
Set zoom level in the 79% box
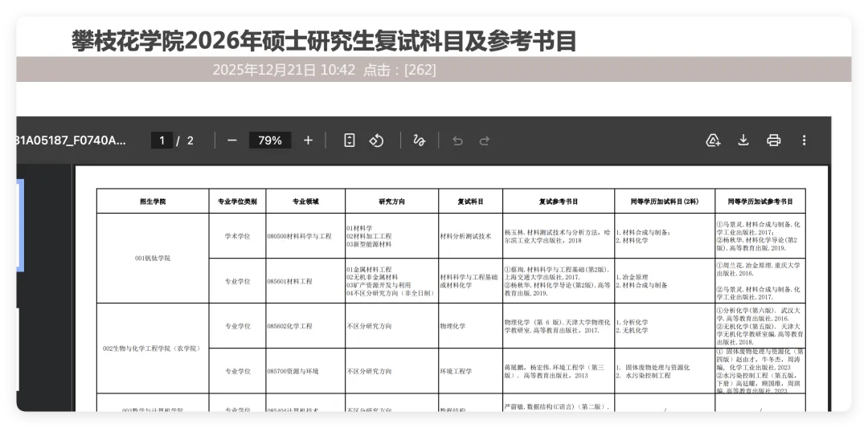tap(270, 141)
